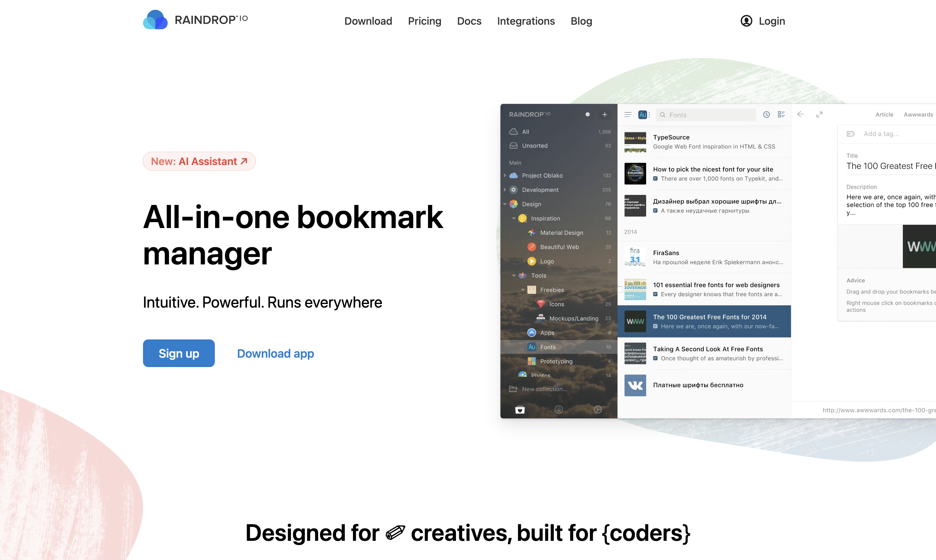Open the Pricing nav menu item
This screenshot has width=936, height=560.
(424, 21)
